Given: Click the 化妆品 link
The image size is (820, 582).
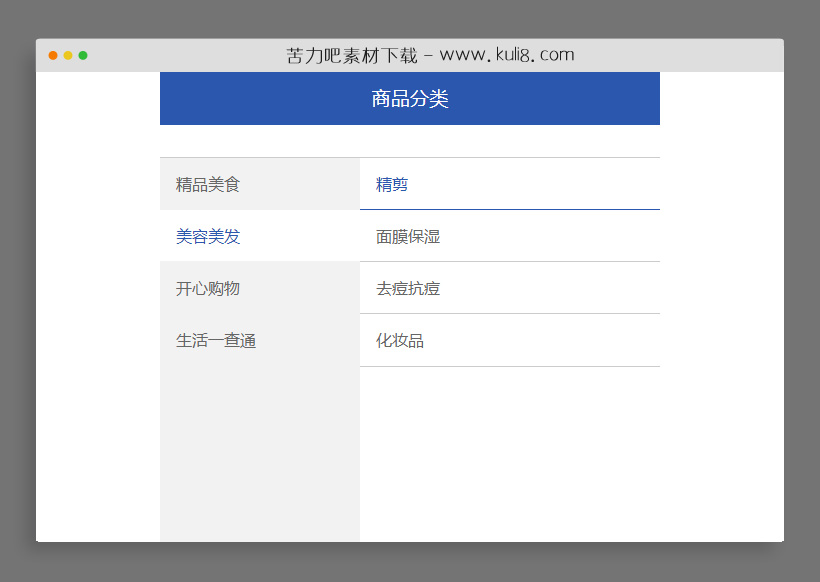Looking at the screenshot, I should click(398, 340).
